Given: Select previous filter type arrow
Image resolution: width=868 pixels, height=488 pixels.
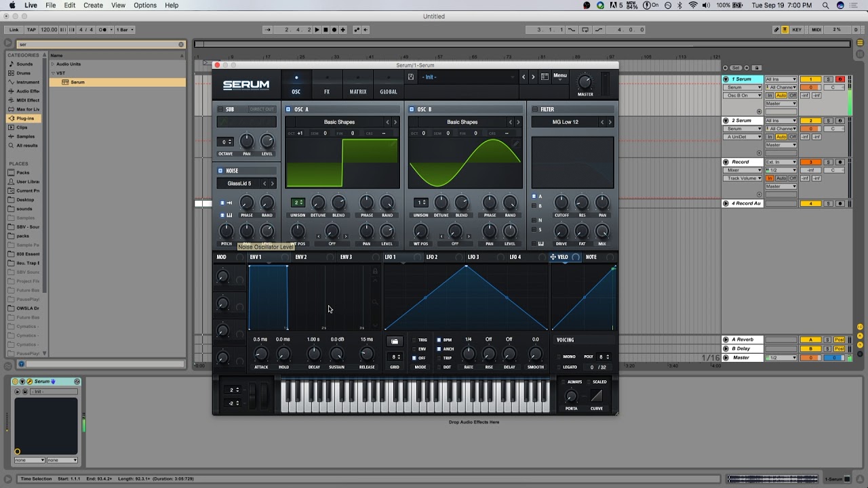Looking at the screenshot, I should [602, 122].
